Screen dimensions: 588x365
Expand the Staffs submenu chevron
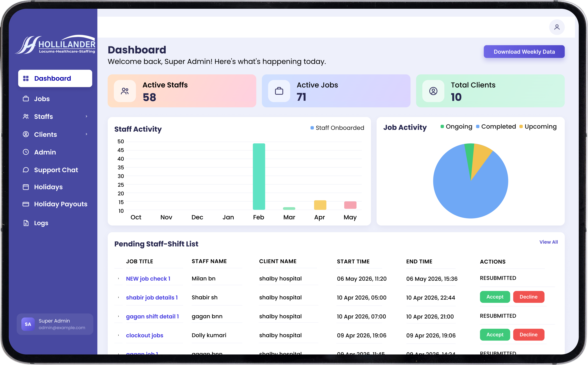86,116
